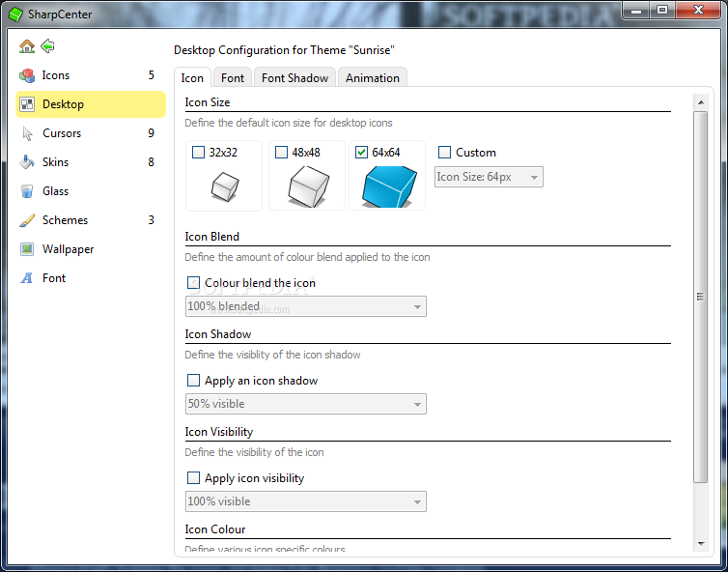Click the Font letter A icon
Viewport: 728px width, 572px height.
27,278
